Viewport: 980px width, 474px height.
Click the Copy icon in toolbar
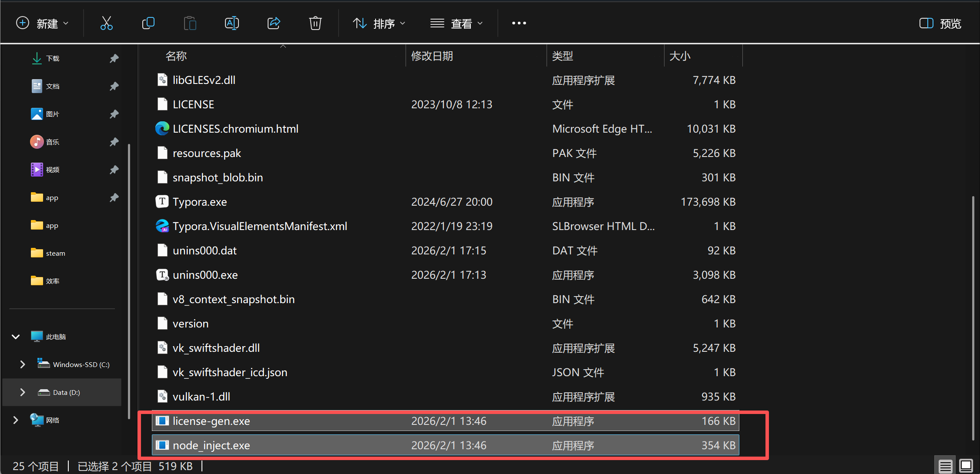coord(148,23)
